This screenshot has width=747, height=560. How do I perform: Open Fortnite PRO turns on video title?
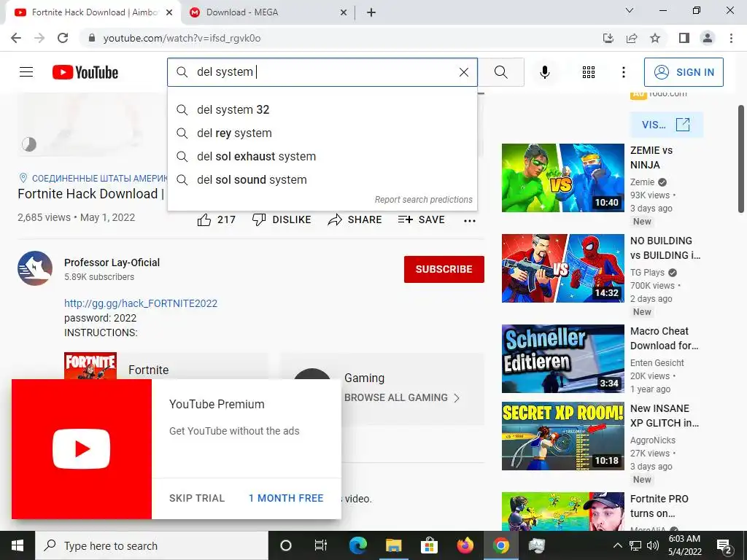tap(659, 506)
